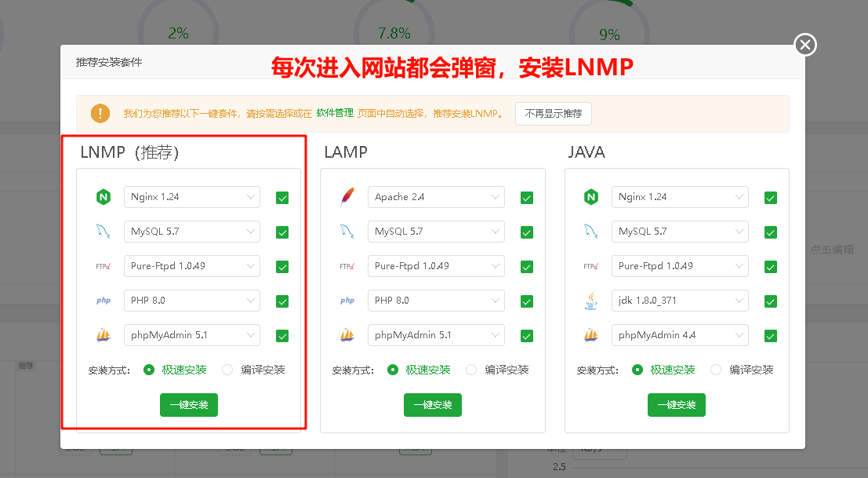The height and width of the screenshot is (478, 868).
Task: Uncheck Nginx 1.24 in JAVA column
Action: 771,198
